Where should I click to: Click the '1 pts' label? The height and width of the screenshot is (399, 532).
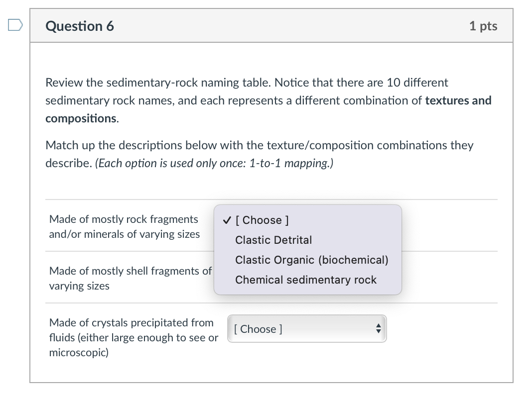(483, 26)
